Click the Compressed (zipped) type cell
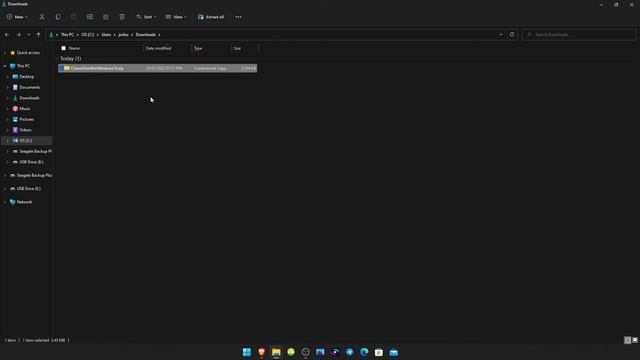The width and height of the screenshot is (640, 360). coord(211,68)
